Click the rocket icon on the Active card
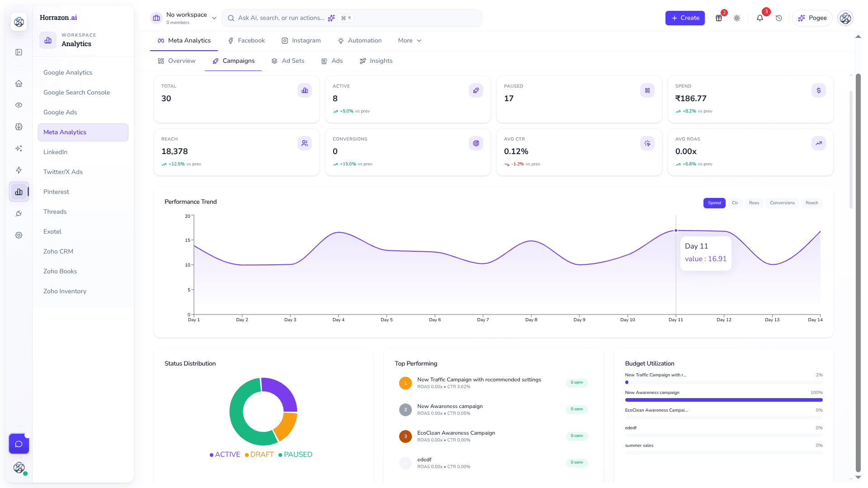The image size is (868, 488). 476,90
